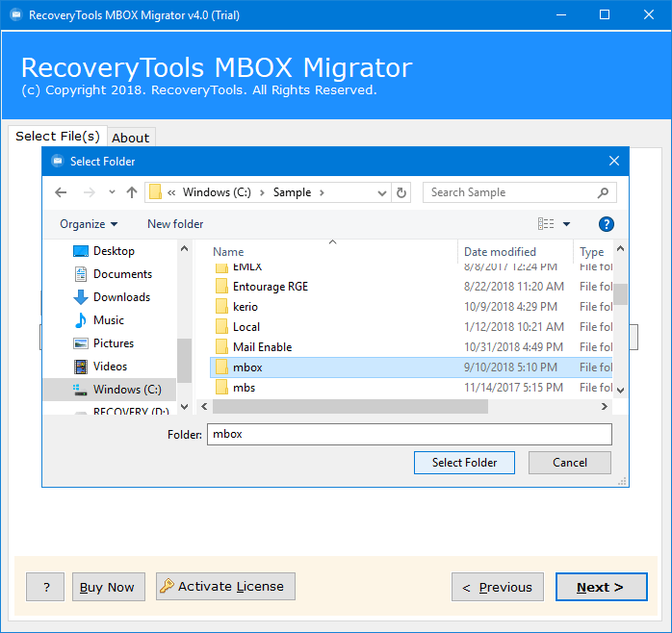Click the Up directory arrow

[130, 192]
